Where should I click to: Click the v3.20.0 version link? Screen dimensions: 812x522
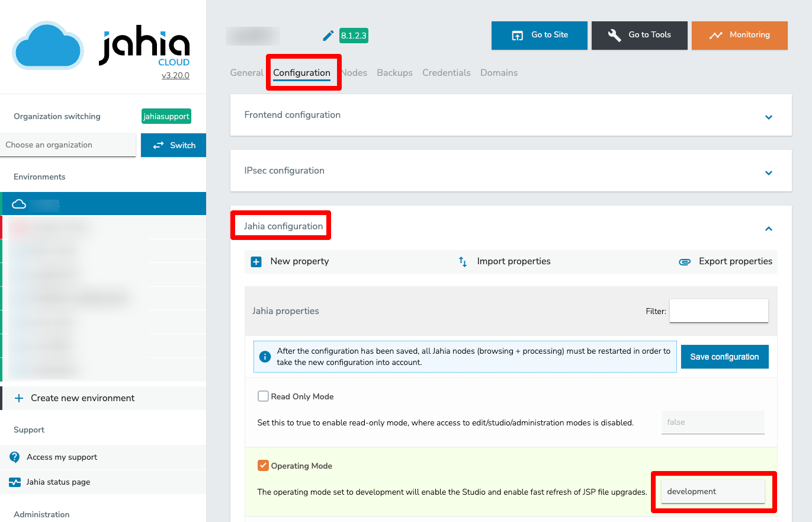coord(175,75)
